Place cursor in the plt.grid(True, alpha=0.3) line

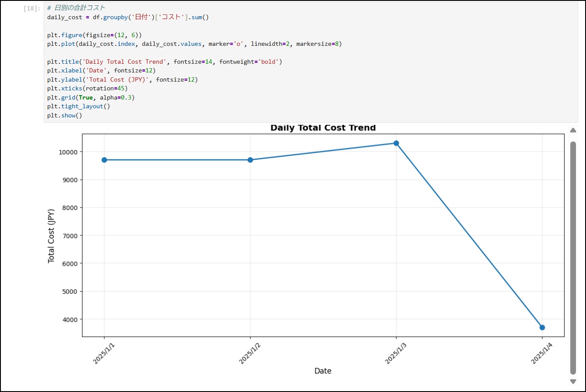pyautogui.click(x=91, y=97)
